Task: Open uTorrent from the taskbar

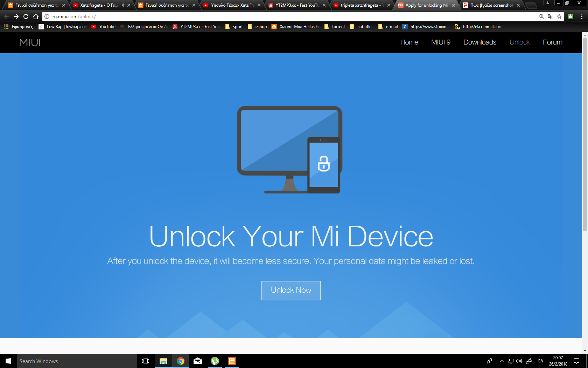Action: 215,361
